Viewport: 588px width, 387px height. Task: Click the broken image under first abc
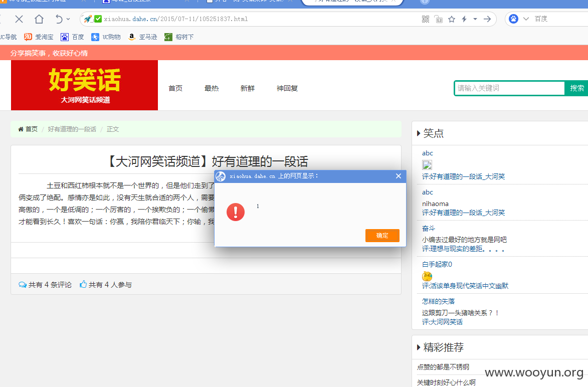427,164
